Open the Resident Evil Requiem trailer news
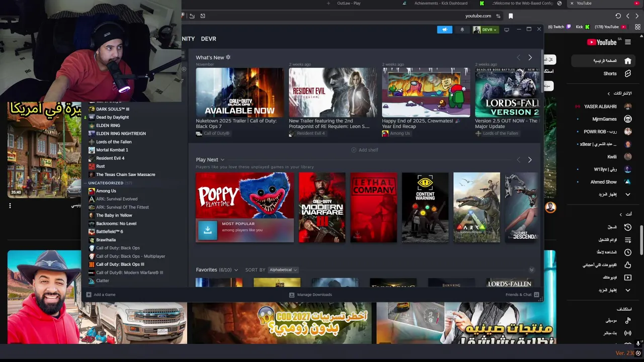The height and width of the screenshot is (362, 644). [332, 99]
